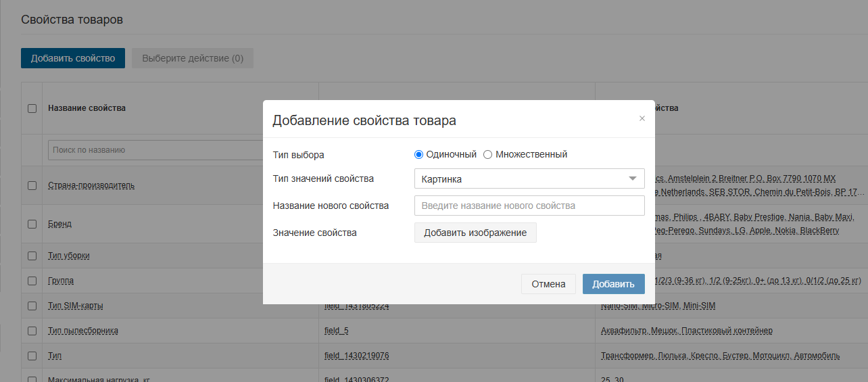Focus the Поиск по названию search field
868x382 pixels.
click(x=155, y=150)
